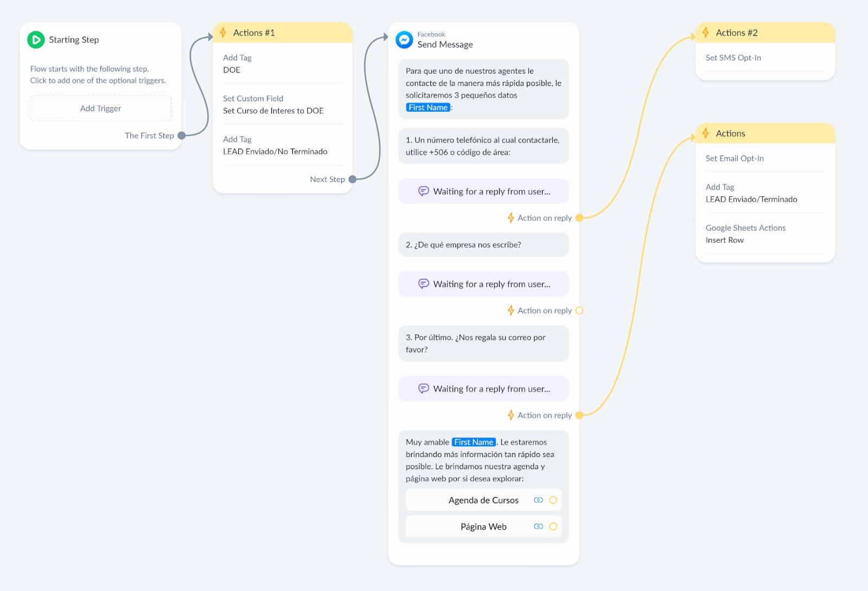Click the Next Step connector dot in Actions #1
The image size is (868, 591).
353,179
